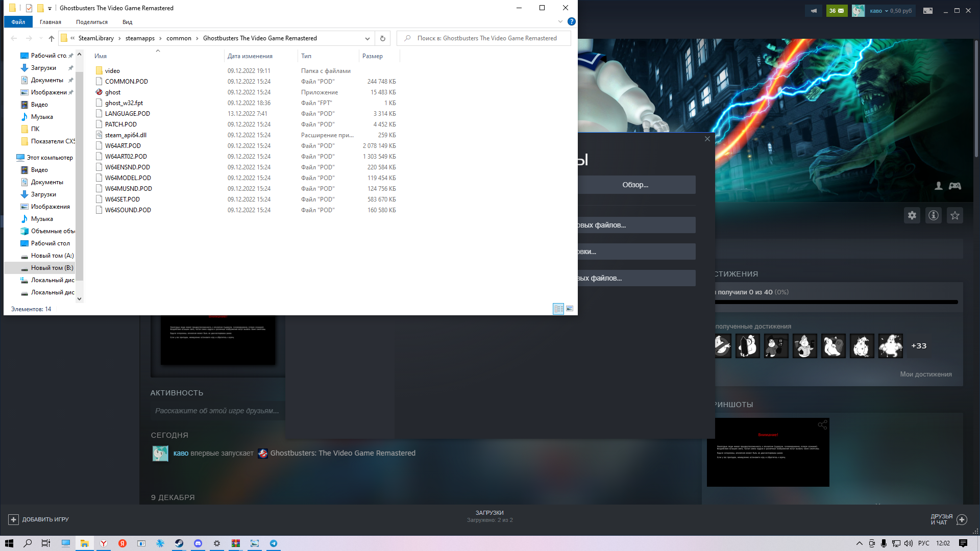
Task: Open Мои достижения link
Action: (x=925, y=374)
